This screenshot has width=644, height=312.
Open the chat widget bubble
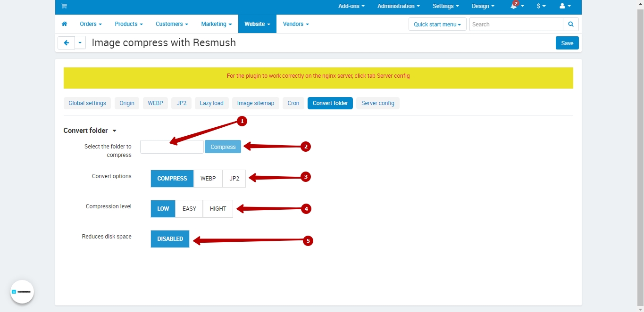tap(22, 292)
